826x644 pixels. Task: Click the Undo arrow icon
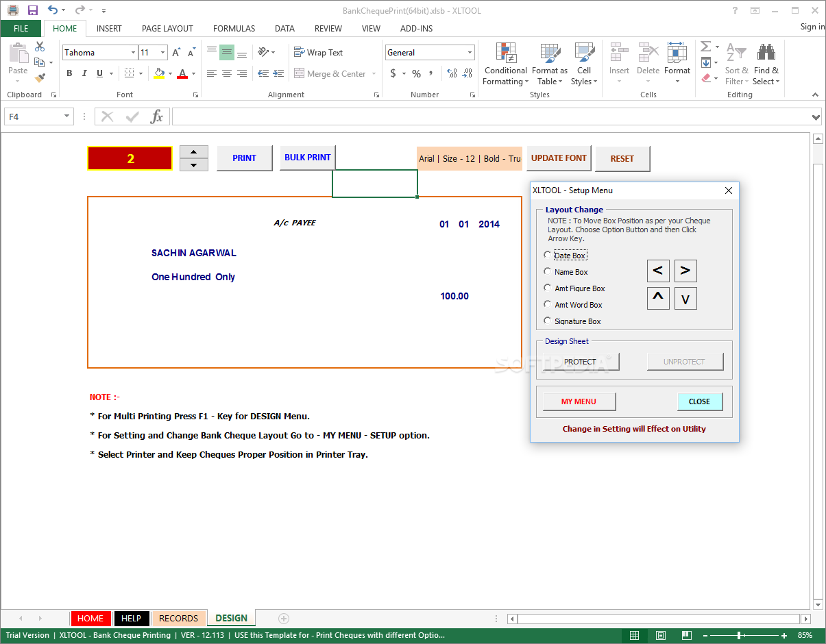tap(53, 10)
